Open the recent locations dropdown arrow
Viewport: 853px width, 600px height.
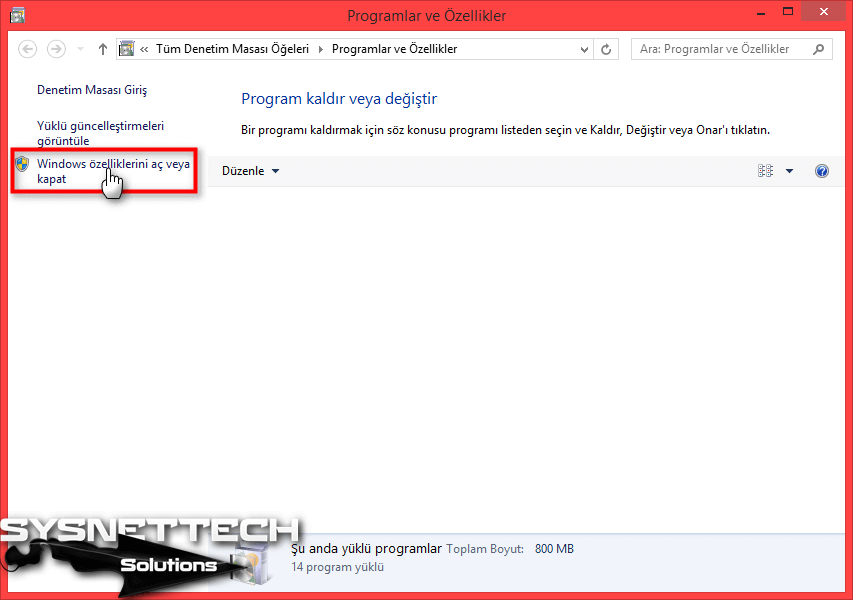[x=81, y=49]
